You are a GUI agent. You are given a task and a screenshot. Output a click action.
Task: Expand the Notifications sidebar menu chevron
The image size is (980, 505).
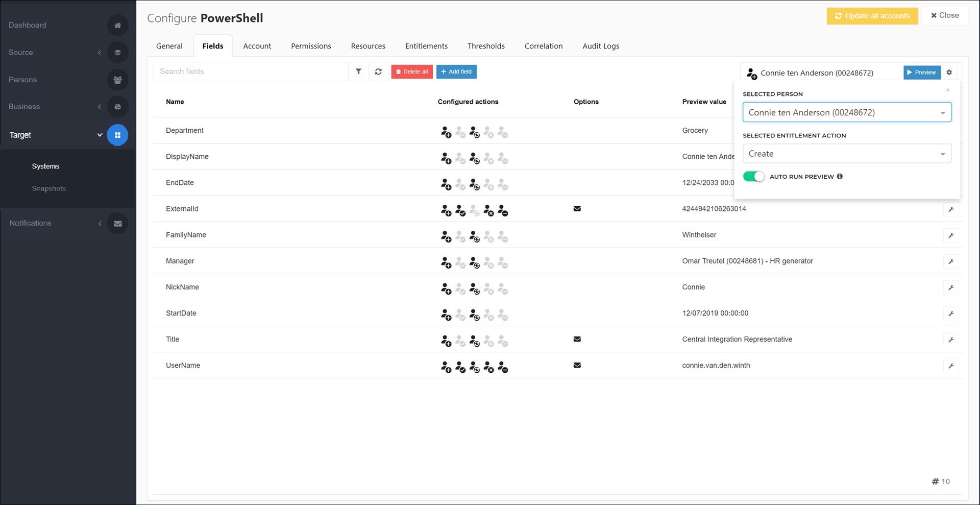click(x=100, y=223)
